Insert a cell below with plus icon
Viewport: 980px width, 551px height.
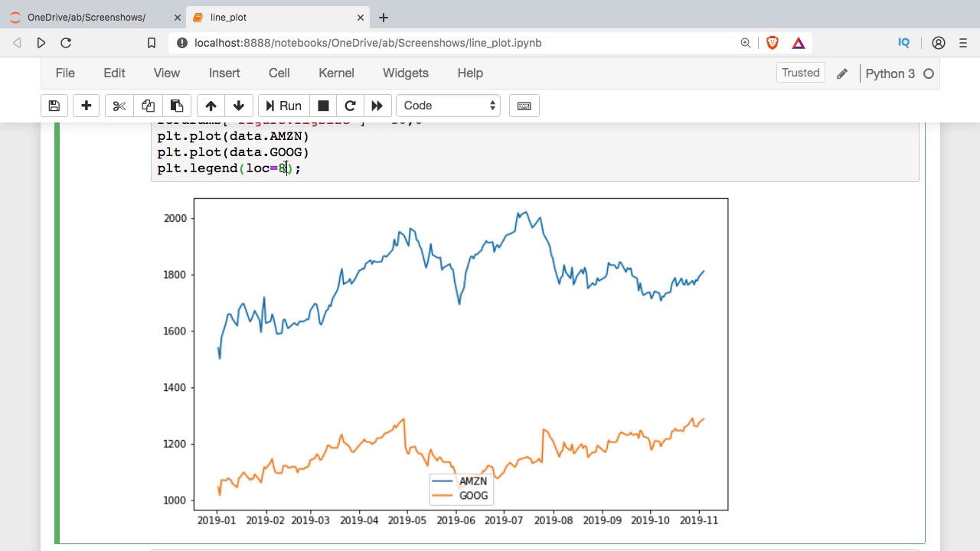click(87, 106)
